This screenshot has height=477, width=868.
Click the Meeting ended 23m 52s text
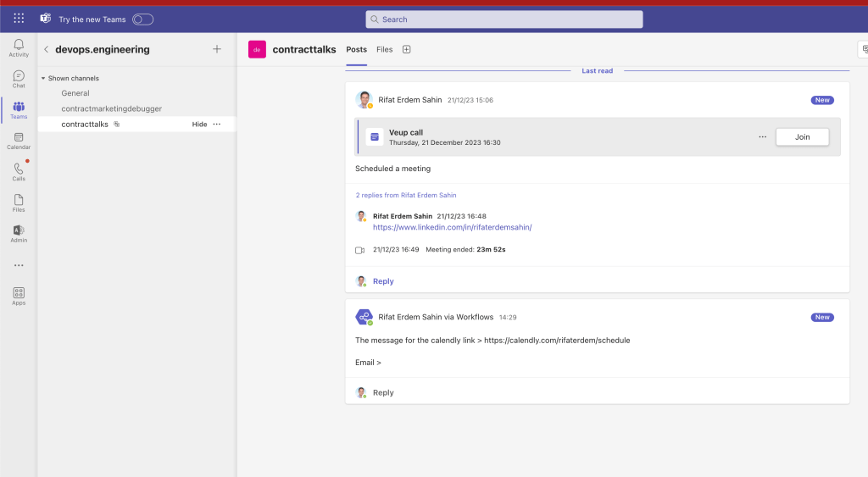point(465,250)
